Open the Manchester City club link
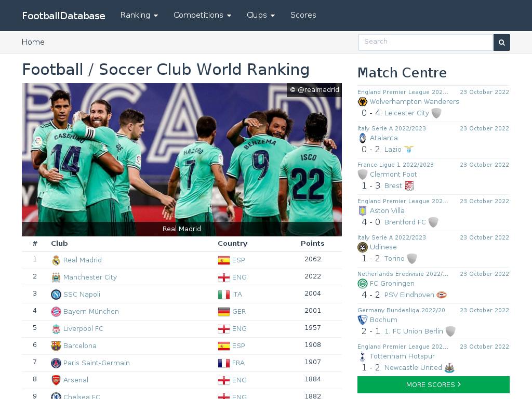This screenshot has height=399, width=532. [x=90, y=277]
